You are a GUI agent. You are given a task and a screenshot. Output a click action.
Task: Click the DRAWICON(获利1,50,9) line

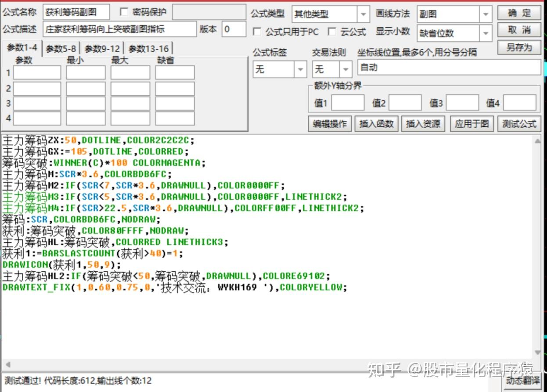click(61, 265)
